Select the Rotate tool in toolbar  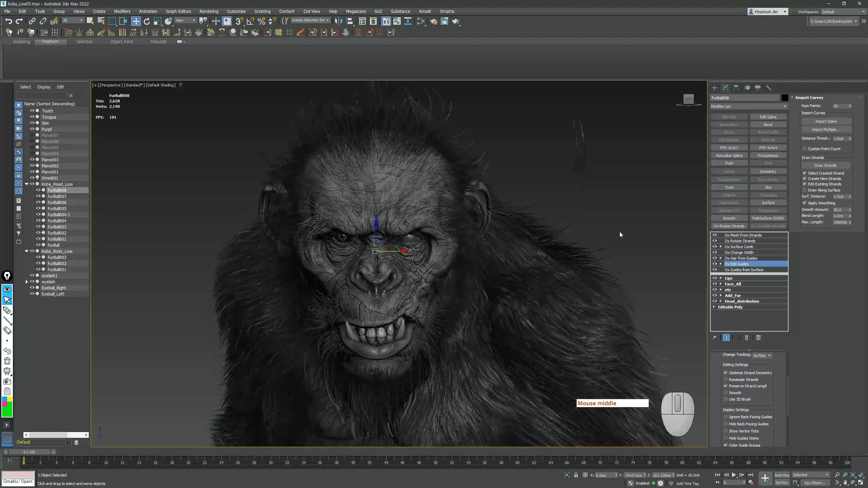(147, 21)
